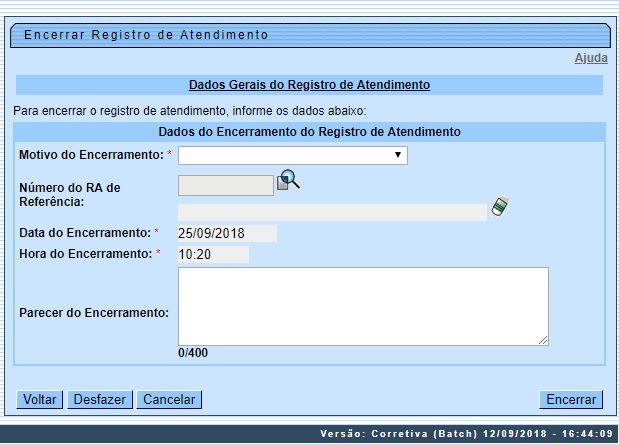The width and height of the screenshot is (619, 445).
Task: Open the Motivo do Encerramento dropdown
Action: [293, 155]
